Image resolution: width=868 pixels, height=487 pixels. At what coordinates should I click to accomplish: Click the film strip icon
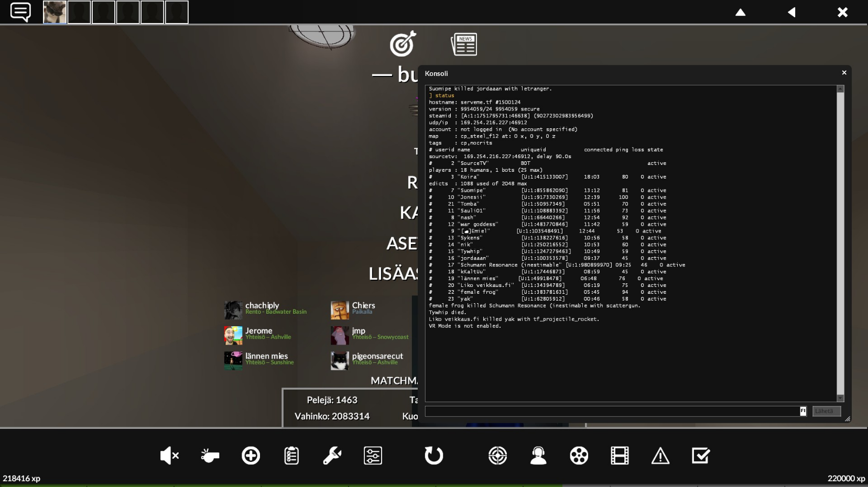(620, 456)
